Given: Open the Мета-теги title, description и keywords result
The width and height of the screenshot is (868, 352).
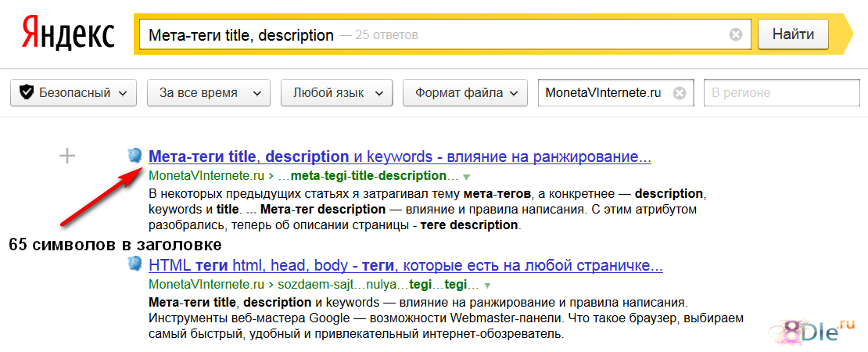Looking at the screenshot, I should (400, 157).
